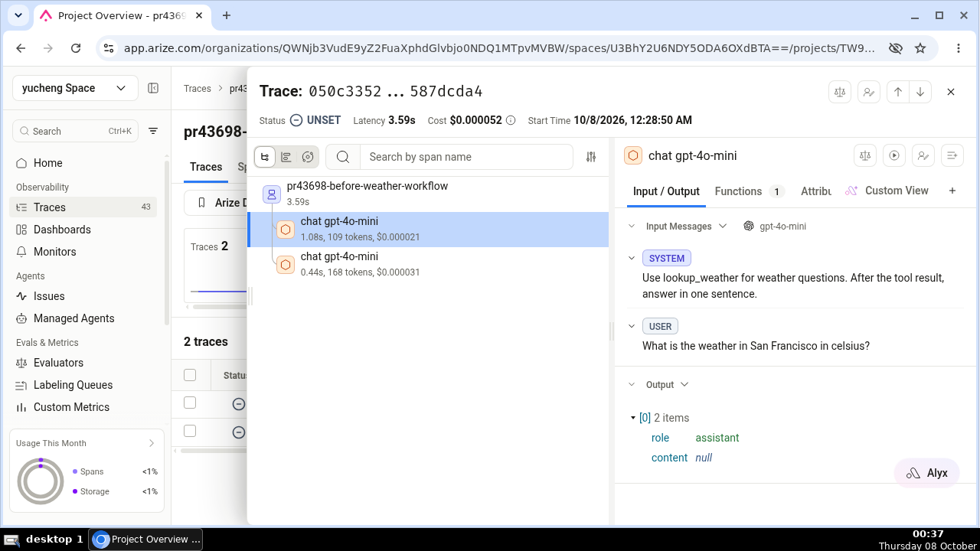Open Alyx assistant button

point(926,473)
